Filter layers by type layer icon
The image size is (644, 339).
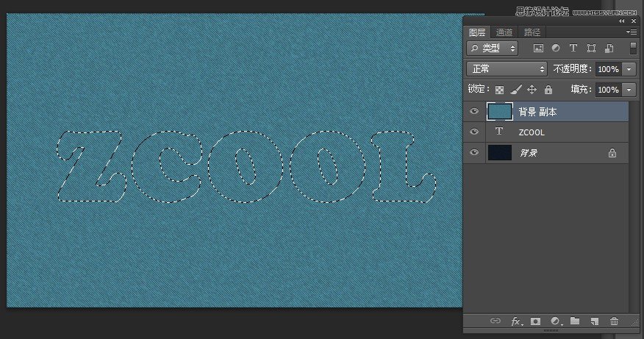coord(573,48)
